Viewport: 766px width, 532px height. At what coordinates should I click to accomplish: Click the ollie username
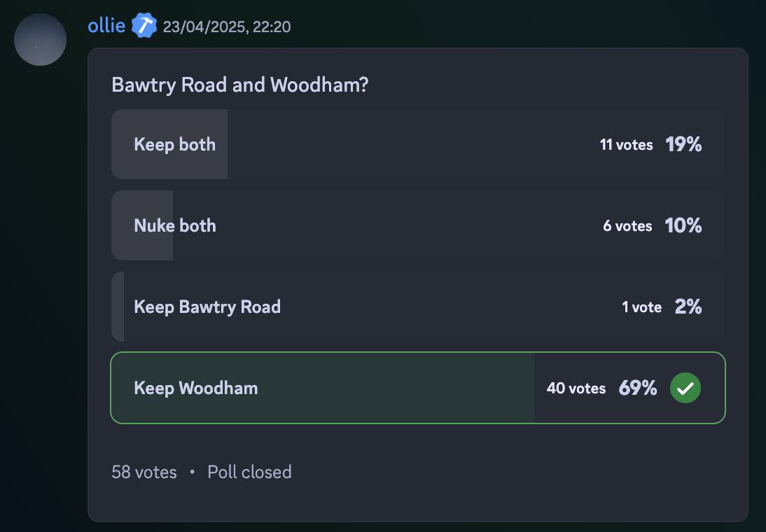coord(106,25)
